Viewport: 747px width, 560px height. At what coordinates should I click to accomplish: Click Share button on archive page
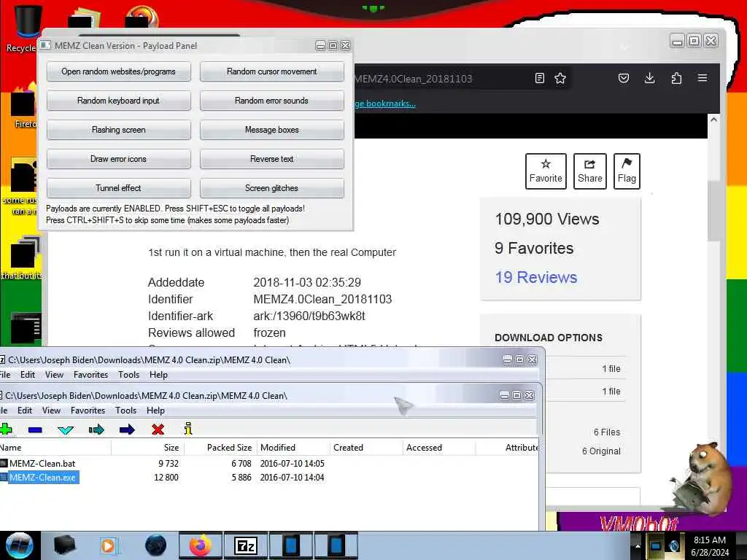tap(589, 171)
